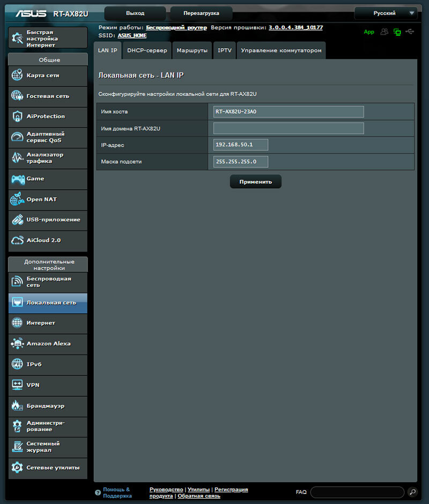Click the USB-приложение icon
The width and height of the screenshot is (429, 504).
17,219
